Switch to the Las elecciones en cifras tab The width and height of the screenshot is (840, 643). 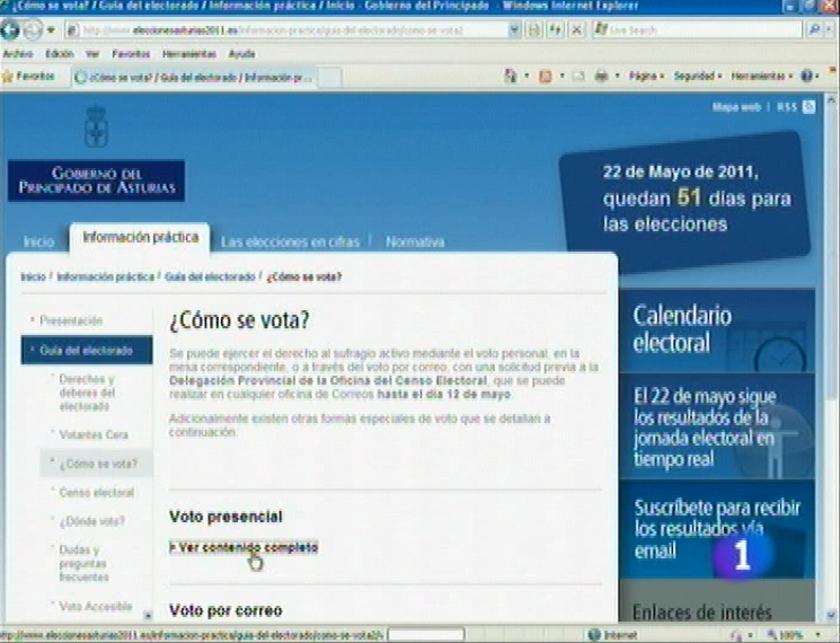(x=290, y=242)
